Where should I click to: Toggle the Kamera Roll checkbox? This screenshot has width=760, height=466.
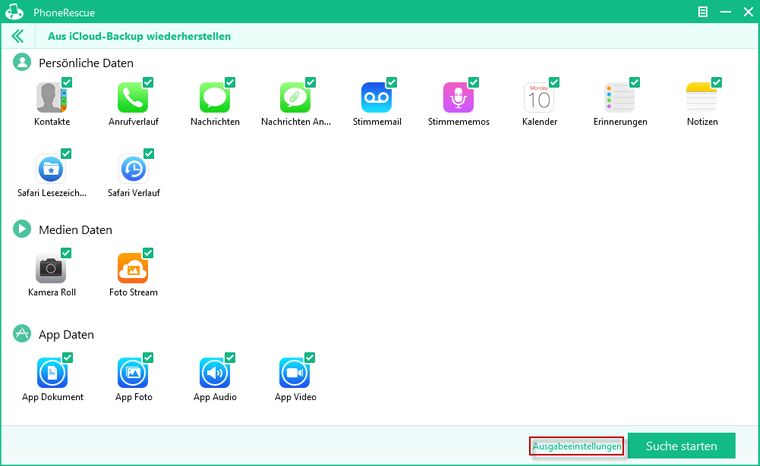66,253
